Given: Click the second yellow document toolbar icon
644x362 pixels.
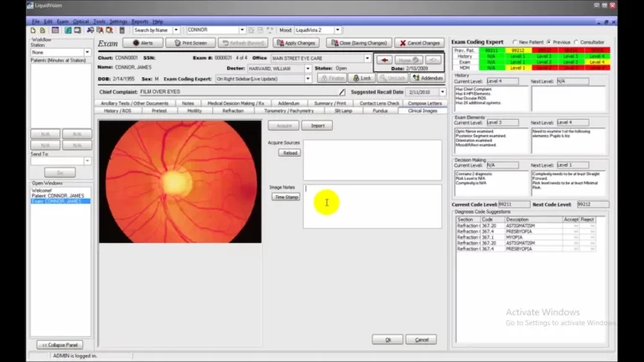Looking at the screenshot, I should [42, 30].
